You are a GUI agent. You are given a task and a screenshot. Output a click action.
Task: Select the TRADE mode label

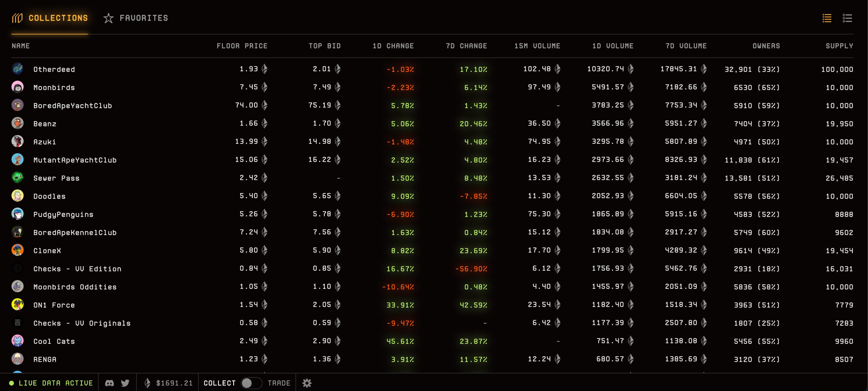click(279, 383)
